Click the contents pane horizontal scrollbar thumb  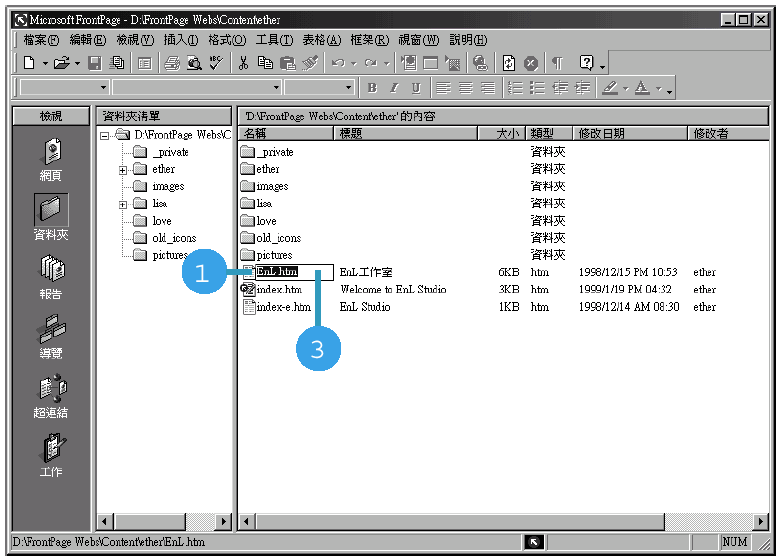pos(459,522)
